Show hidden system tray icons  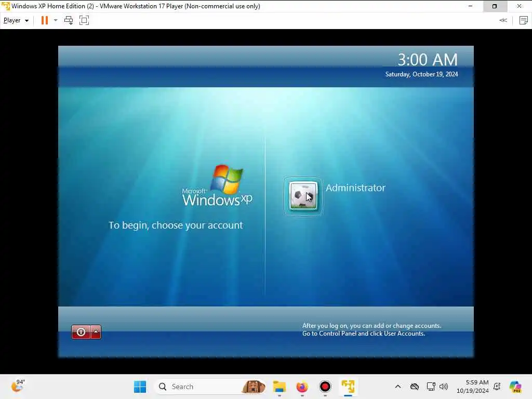[398, 387]
